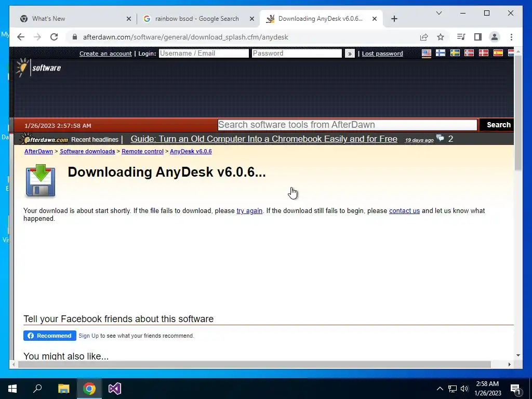Expand the tab search chevron
The height and width of the screenshot is (399, 532).
(438, 13)
